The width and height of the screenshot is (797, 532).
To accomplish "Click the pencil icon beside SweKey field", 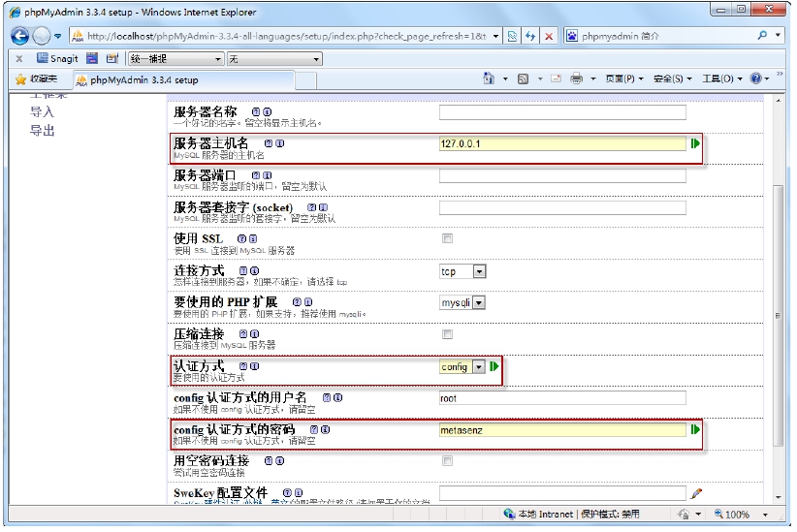I will (696, 493).
